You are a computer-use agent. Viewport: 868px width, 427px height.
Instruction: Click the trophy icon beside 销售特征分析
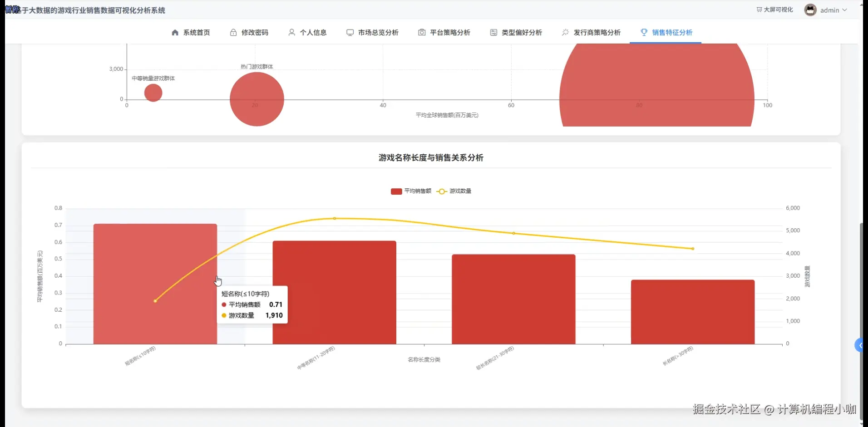[644, 32]
